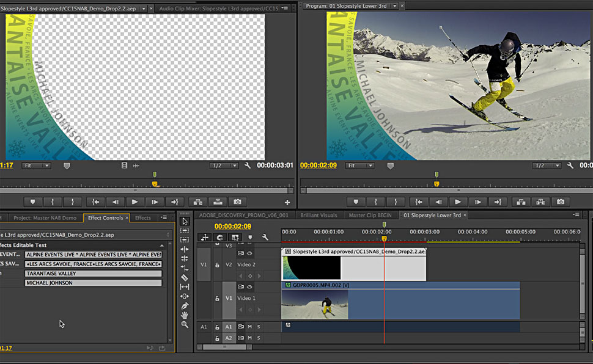Click the Program monitor playhead marker

coord(436,183)
